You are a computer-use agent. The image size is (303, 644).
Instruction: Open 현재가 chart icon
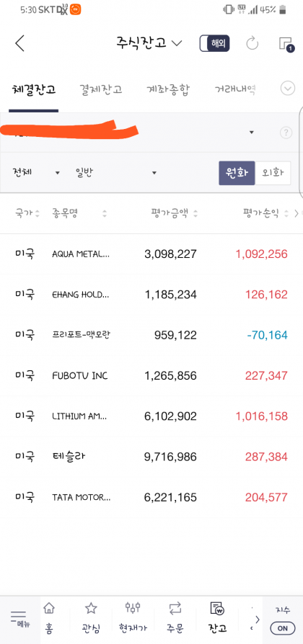pyautogui.click(x=133, y=618)
